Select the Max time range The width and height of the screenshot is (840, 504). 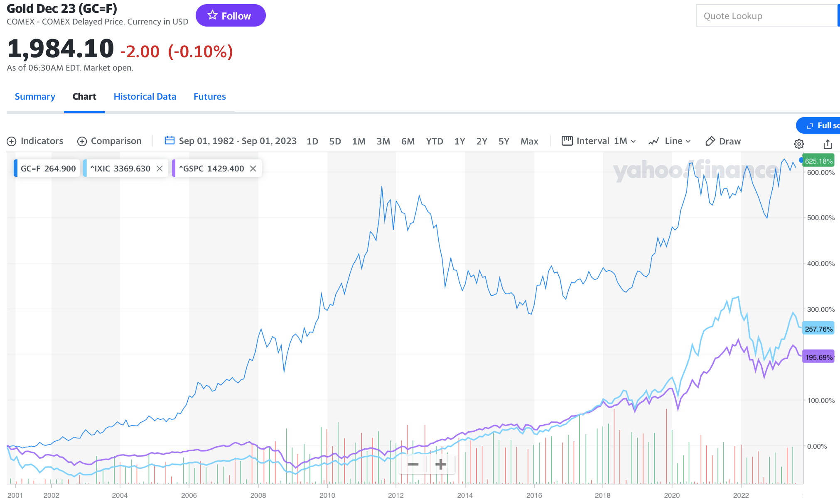[x=529, y=141]
